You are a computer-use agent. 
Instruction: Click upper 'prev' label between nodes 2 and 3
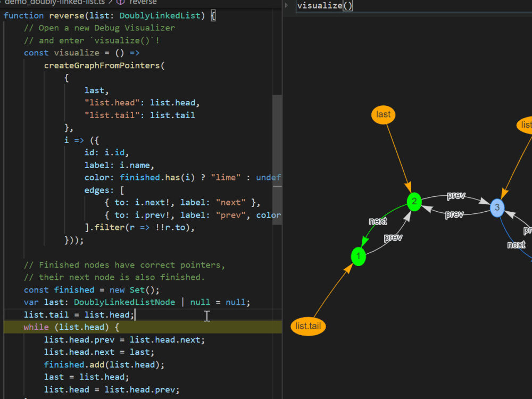[x=456, y=195]
